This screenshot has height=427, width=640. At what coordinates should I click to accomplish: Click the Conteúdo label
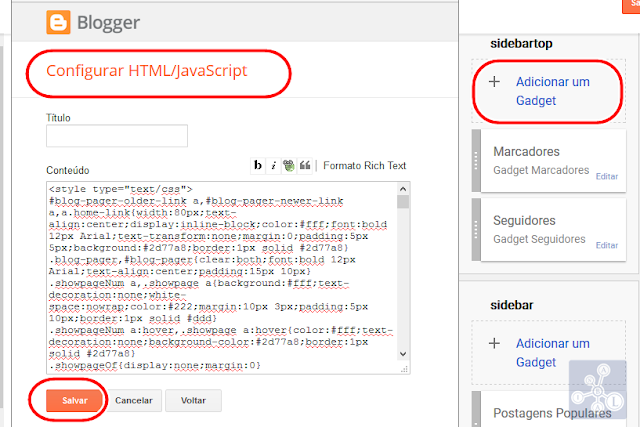68,170
